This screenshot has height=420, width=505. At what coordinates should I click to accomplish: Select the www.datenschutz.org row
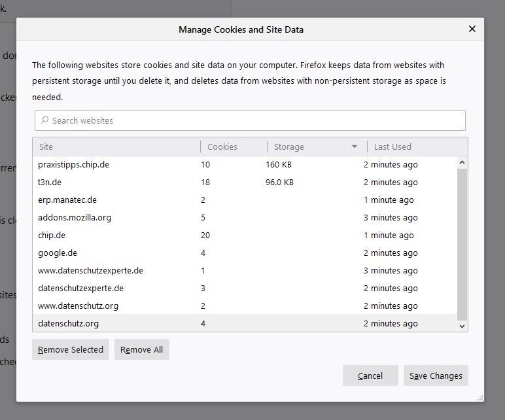click(x=245, y=306)
